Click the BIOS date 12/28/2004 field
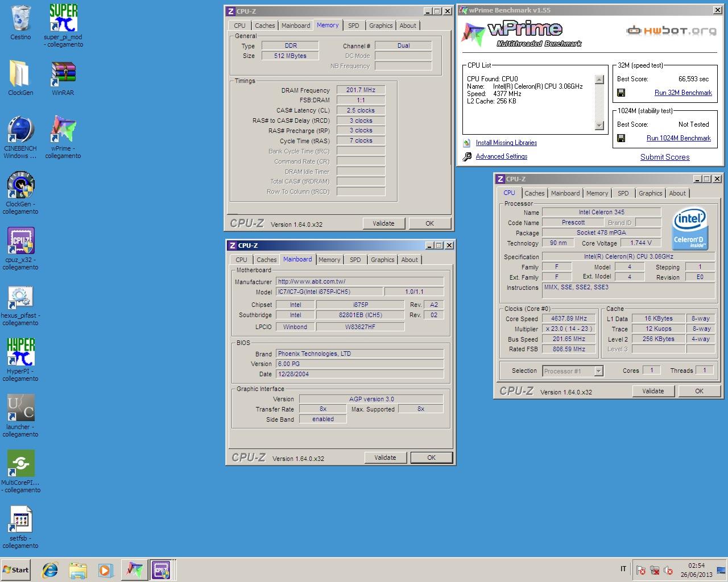 click(x=359, y=375)
